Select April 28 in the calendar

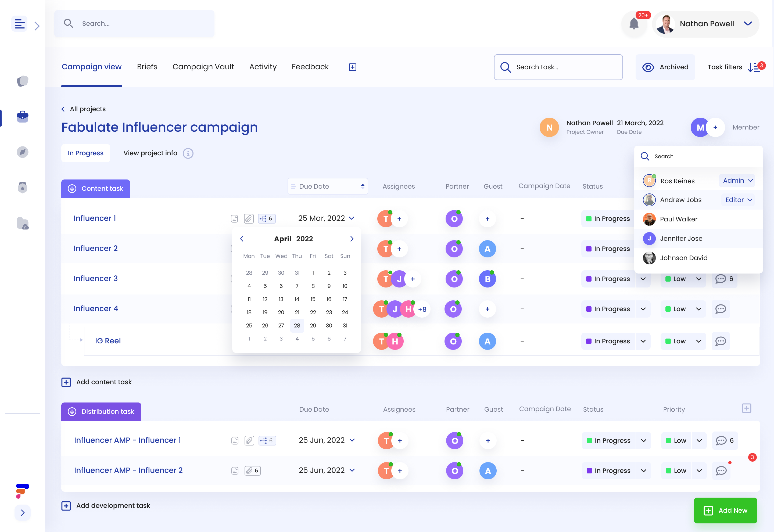point(297,326)
